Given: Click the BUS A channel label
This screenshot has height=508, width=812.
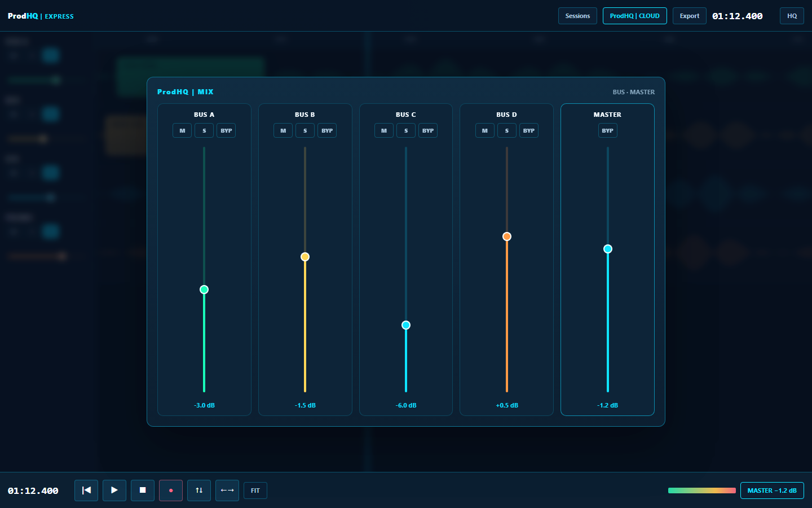Looking at the screenshot, I should [x=204, y=115].
